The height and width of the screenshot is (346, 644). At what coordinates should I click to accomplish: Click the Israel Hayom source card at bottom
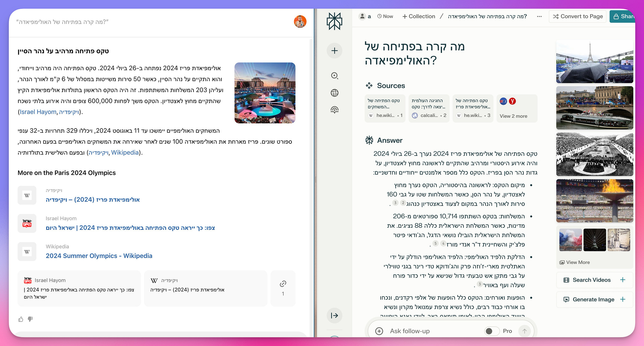click(79, 288)
